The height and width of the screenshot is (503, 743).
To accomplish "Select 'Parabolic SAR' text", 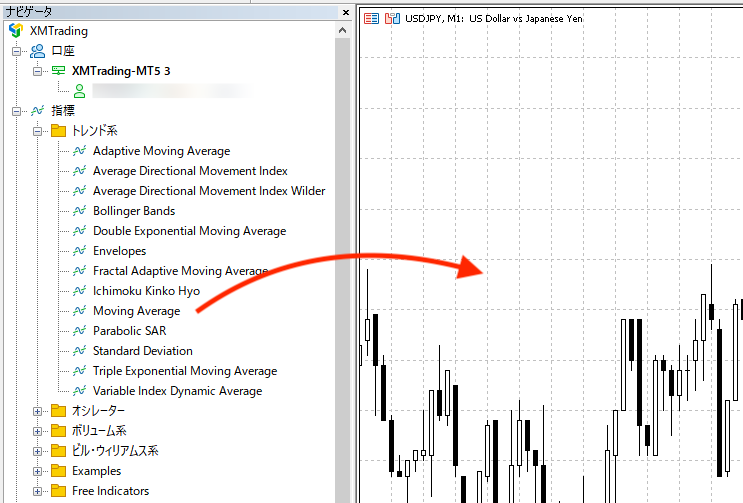I will [129, 331].
